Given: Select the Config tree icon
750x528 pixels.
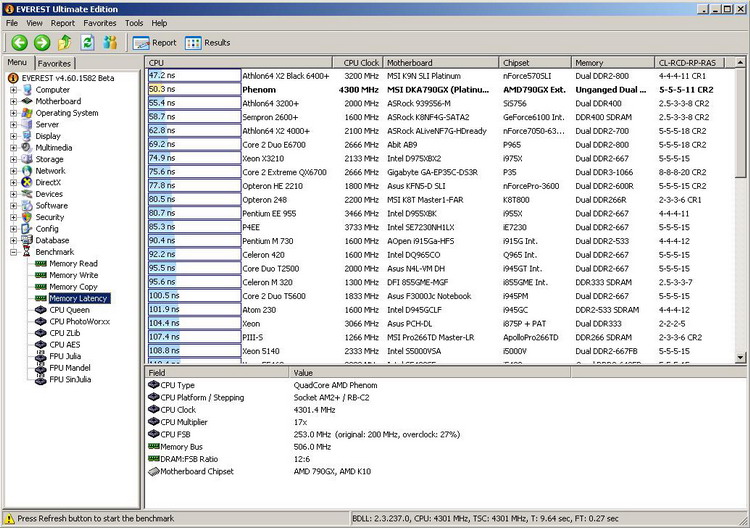Looking at the screenshot, I should click(x=27, y=229).
